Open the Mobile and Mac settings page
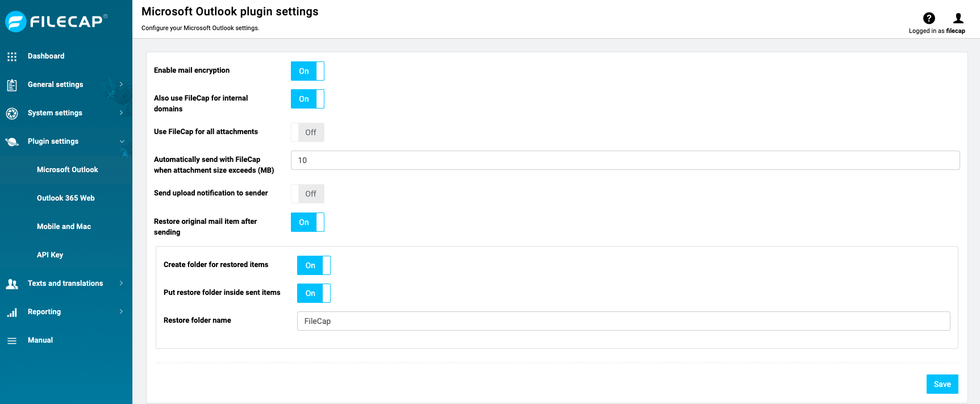 pos(64,226)
